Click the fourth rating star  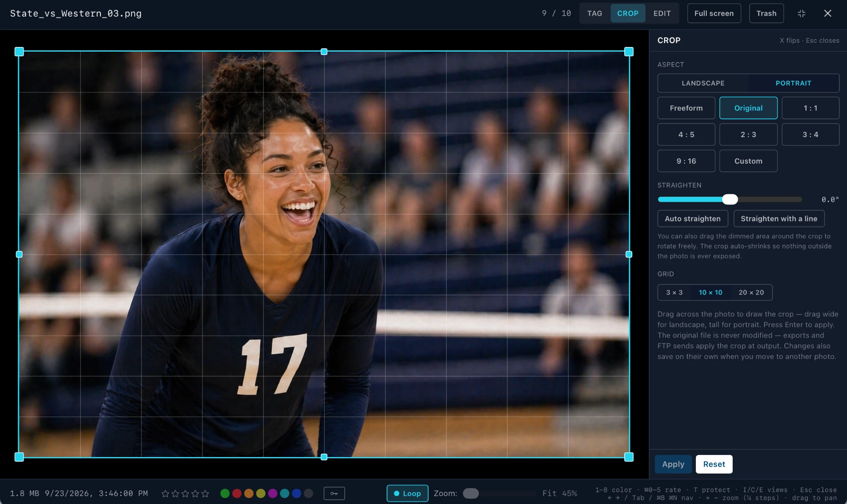195,493
